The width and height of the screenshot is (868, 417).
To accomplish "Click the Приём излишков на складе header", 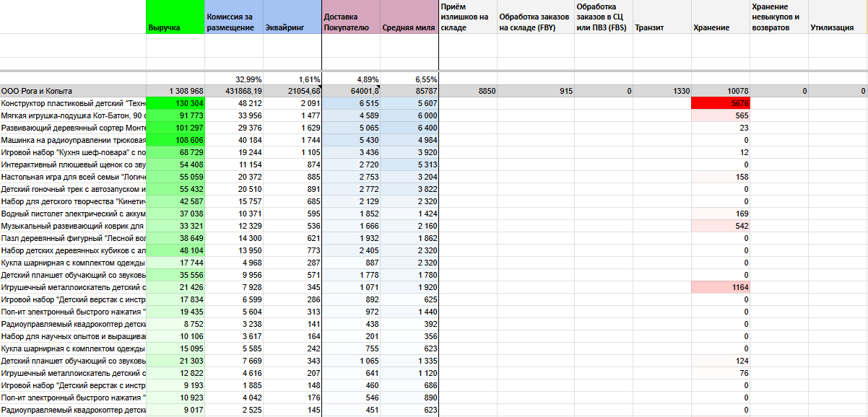I will click(468, 17).
